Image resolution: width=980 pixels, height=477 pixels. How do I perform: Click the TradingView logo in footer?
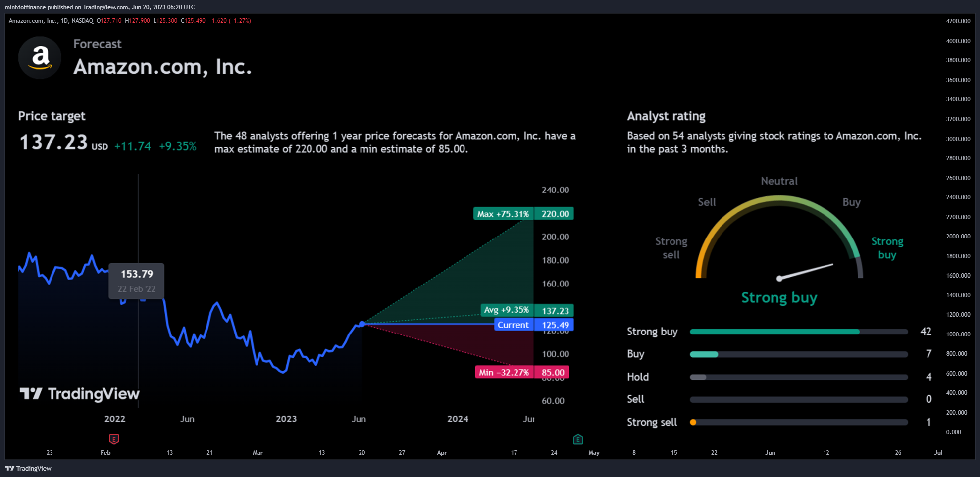point(28,468)
